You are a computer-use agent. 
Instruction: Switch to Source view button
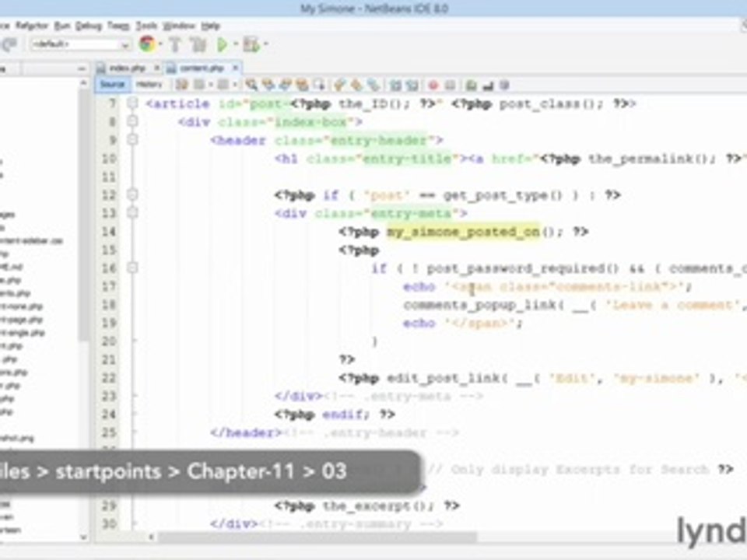(x=112, y=85)
